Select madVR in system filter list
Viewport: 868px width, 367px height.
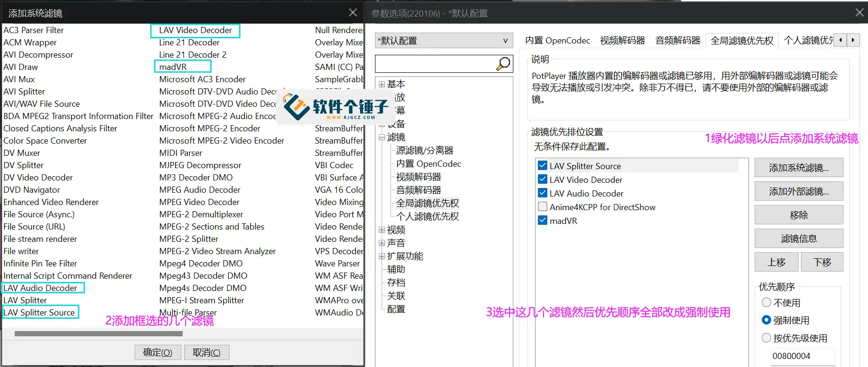[173, 67]
